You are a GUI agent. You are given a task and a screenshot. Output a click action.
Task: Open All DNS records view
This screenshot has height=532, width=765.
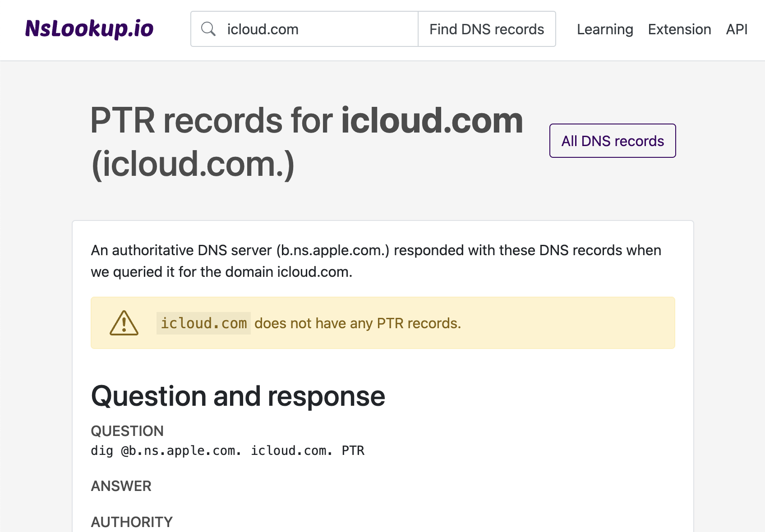tap(612, 141)
